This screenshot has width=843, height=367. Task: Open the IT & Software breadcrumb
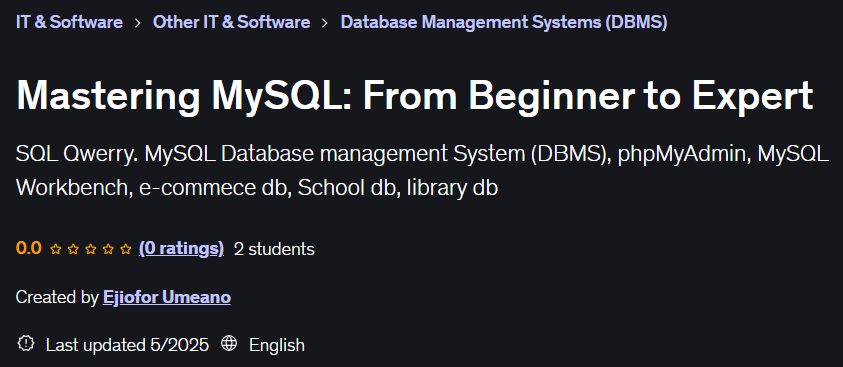pos(69,23)
